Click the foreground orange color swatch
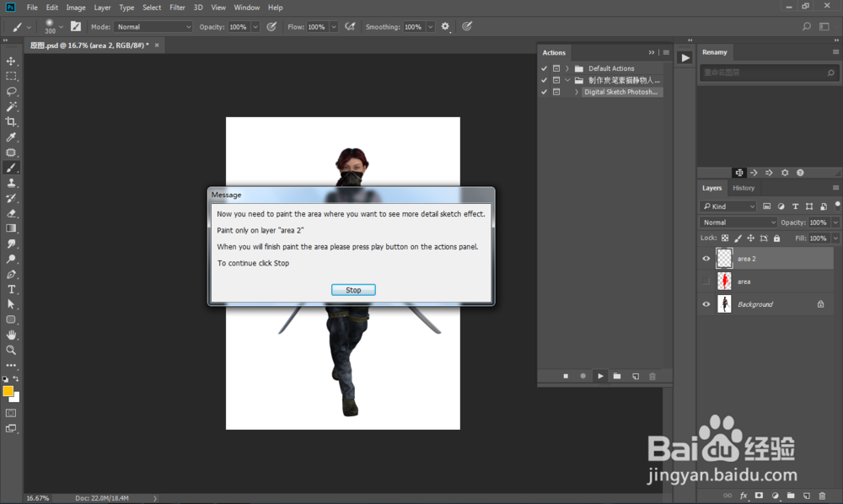The height and width of the screenshot is (504, 843). click(x=8, y=391)
